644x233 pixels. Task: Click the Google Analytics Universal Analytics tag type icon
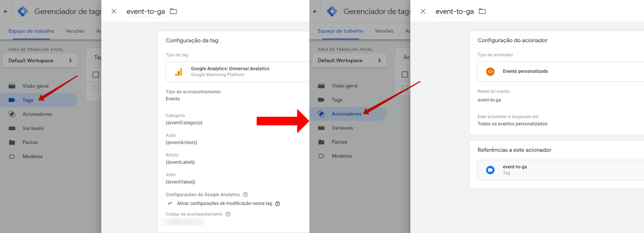point(178,72)
